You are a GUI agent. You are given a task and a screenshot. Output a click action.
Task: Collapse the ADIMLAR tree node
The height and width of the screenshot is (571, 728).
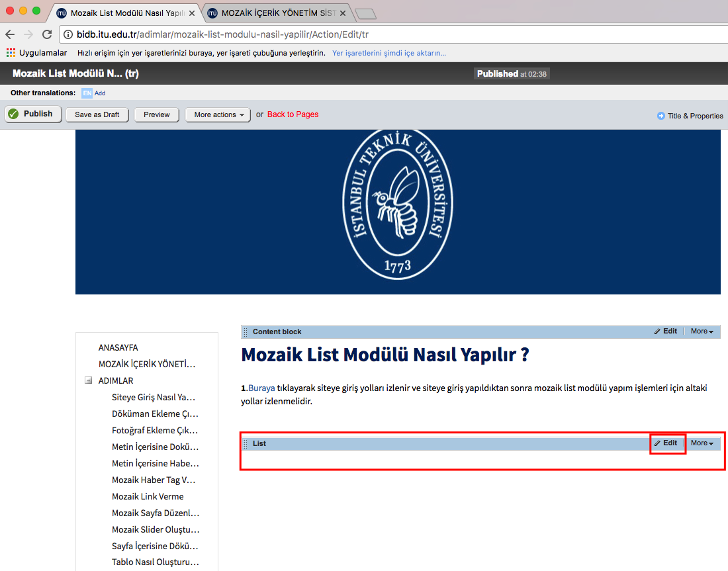[x=88, y=380]
